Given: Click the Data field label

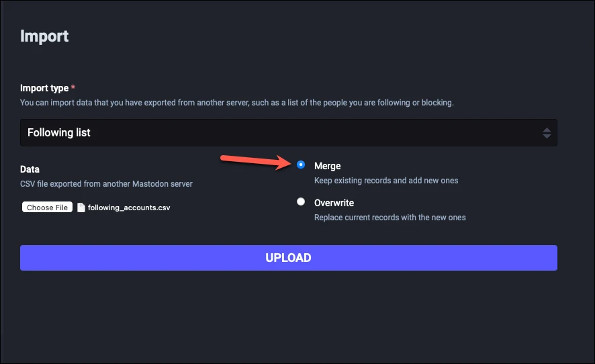Looking at the screenshot, I should 30,169.
